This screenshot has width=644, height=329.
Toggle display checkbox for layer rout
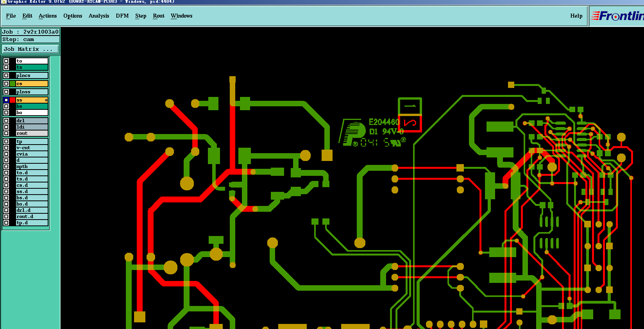tap(6, 133)
